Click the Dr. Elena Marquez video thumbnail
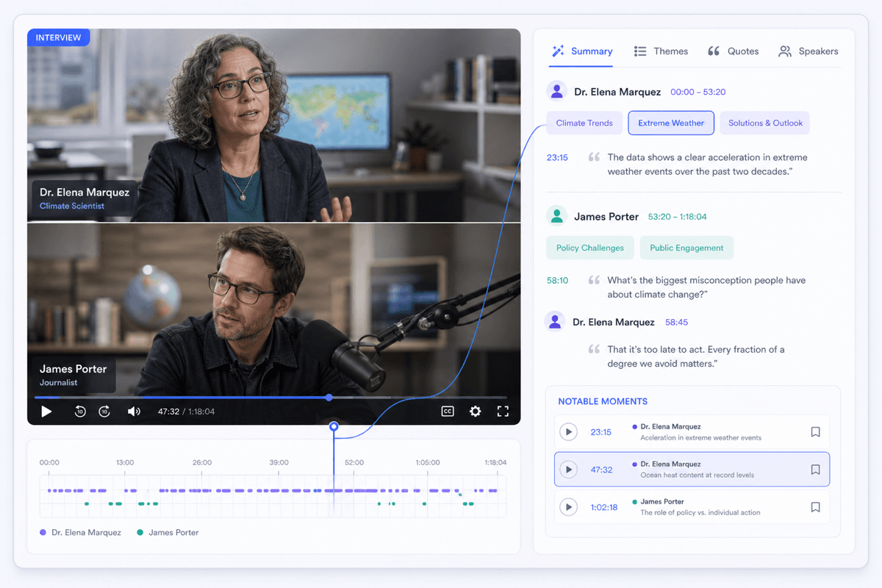Image resolution: width=882 pixels, height=588 pixels. 273,125
